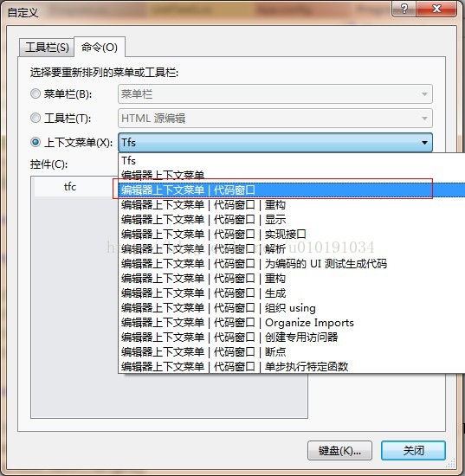Image resolution: width=465 pixels, height=476 pixels.
Task: Open the 菜单栏 combo box
Action: 275,93
